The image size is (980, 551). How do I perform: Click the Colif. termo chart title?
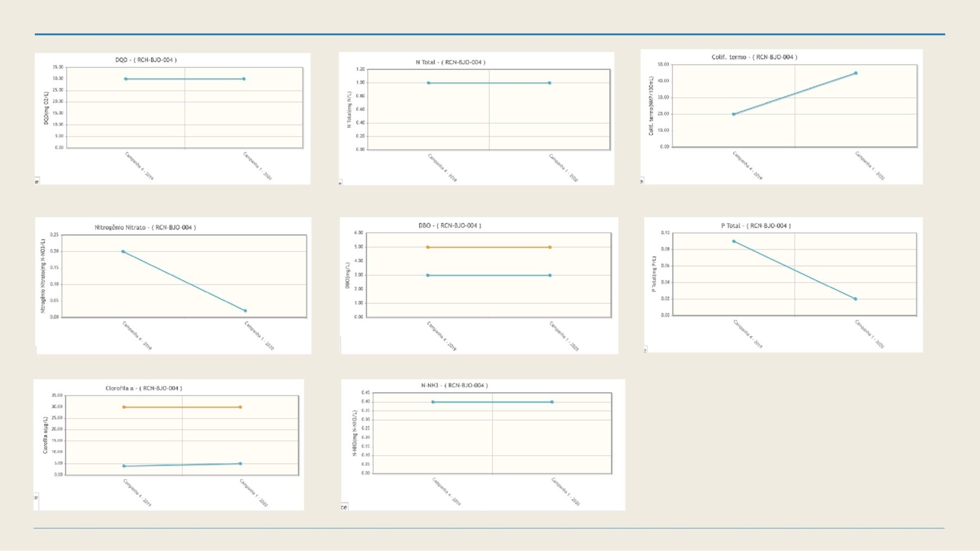click(x=754, y=57)
